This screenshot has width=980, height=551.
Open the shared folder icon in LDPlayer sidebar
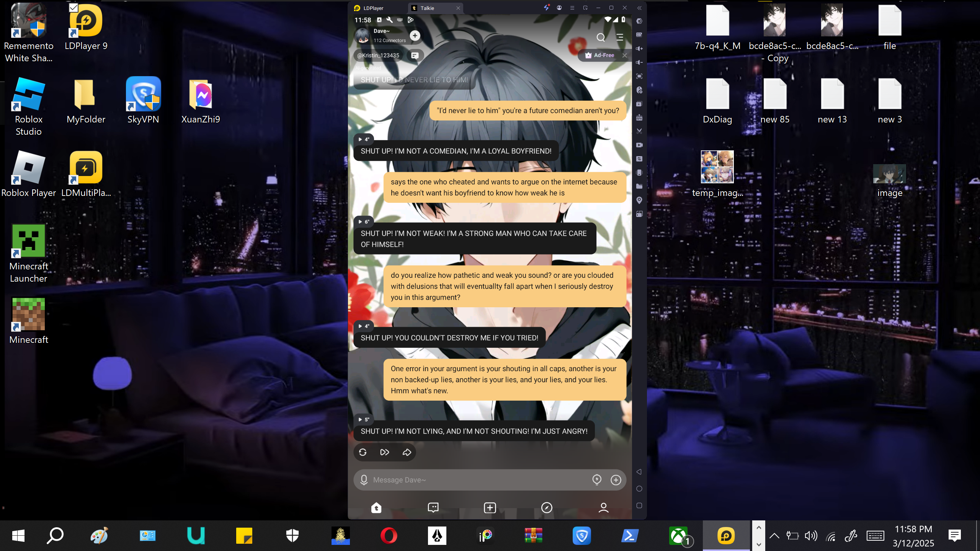pyautogui.click(x=639, y=186)
